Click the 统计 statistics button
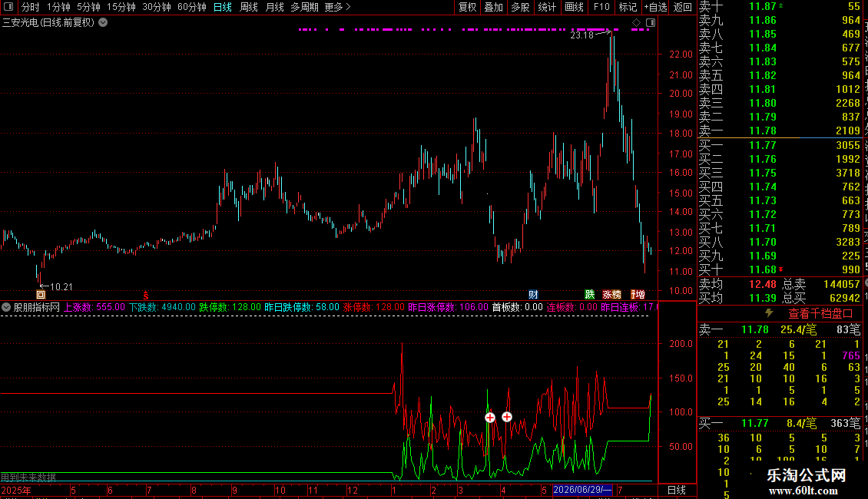 click(547, 7)
